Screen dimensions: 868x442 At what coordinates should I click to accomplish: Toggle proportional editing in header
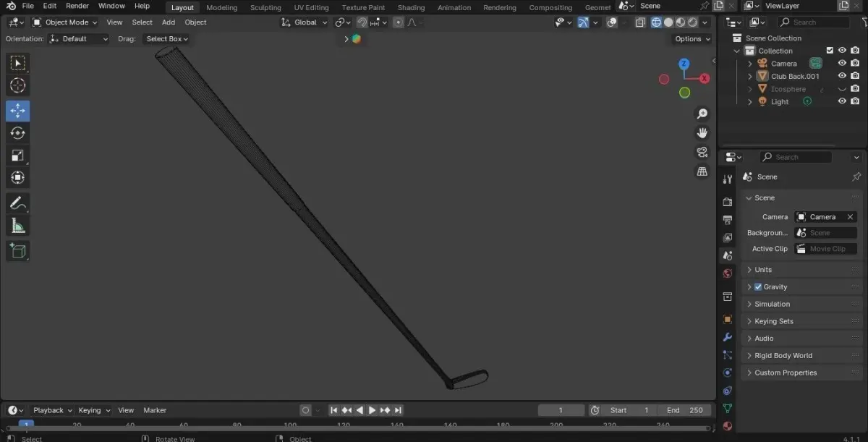pos(398,22)
